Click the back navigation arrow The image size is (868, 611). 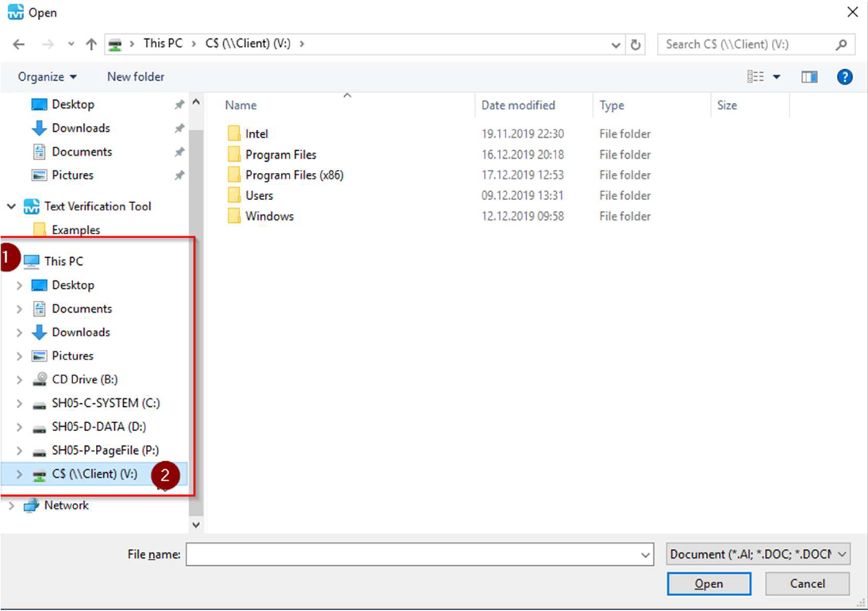pyautogui.click(x=19, y=44)
